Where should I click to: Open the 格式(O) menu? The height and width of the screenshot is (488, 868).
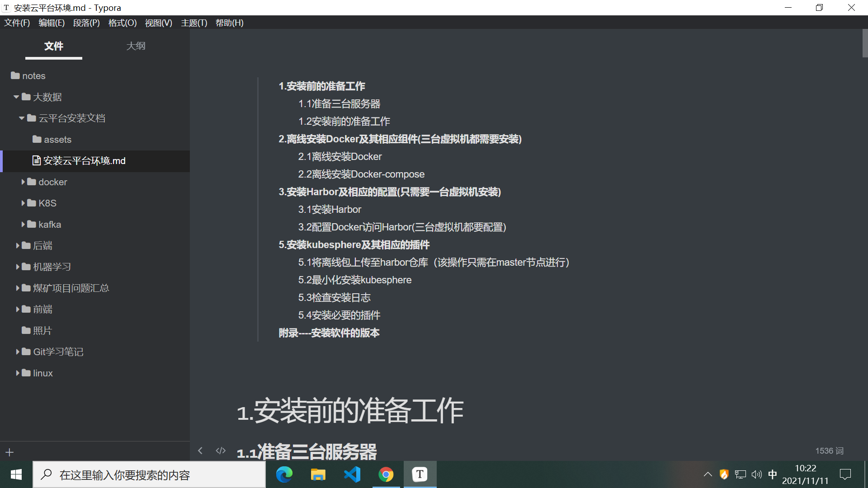tap(122, 23)
